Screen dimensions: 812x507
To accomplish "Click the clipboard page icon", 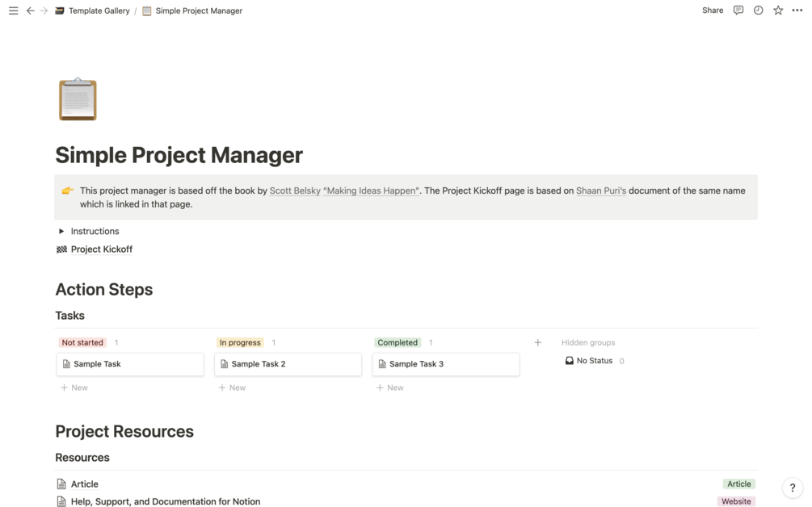I will 78,99.
